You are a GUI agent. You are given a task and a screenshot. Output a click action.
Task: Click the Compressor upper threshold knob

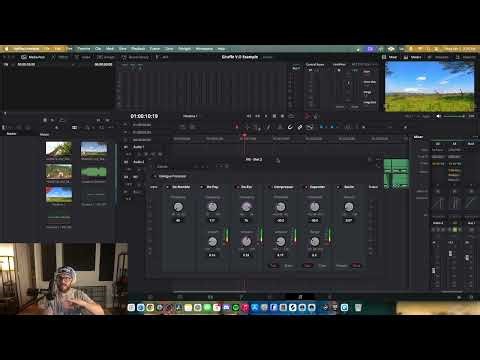(x=281, y=207)
